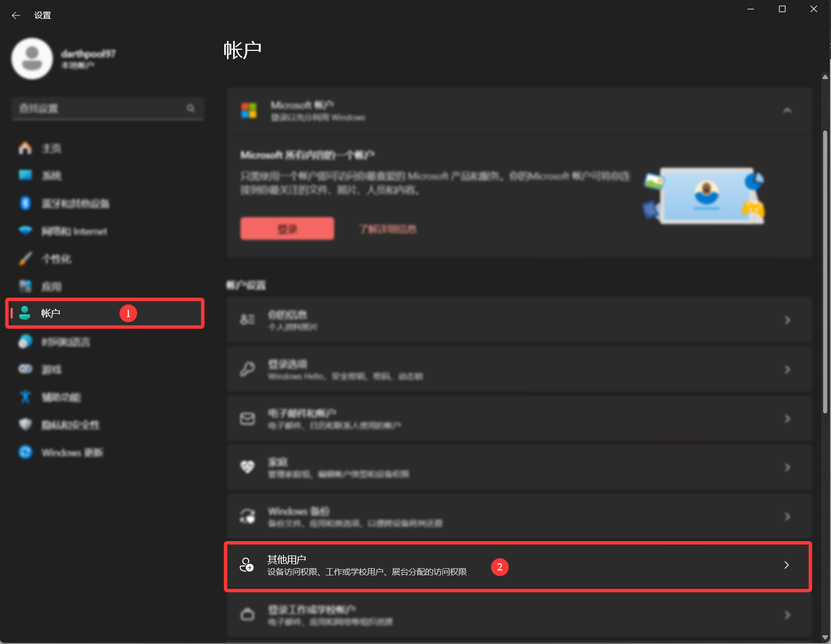This screenshot has height=644, width=831.
Task: Open the sign-in options key row
Action: coord(519,369)
